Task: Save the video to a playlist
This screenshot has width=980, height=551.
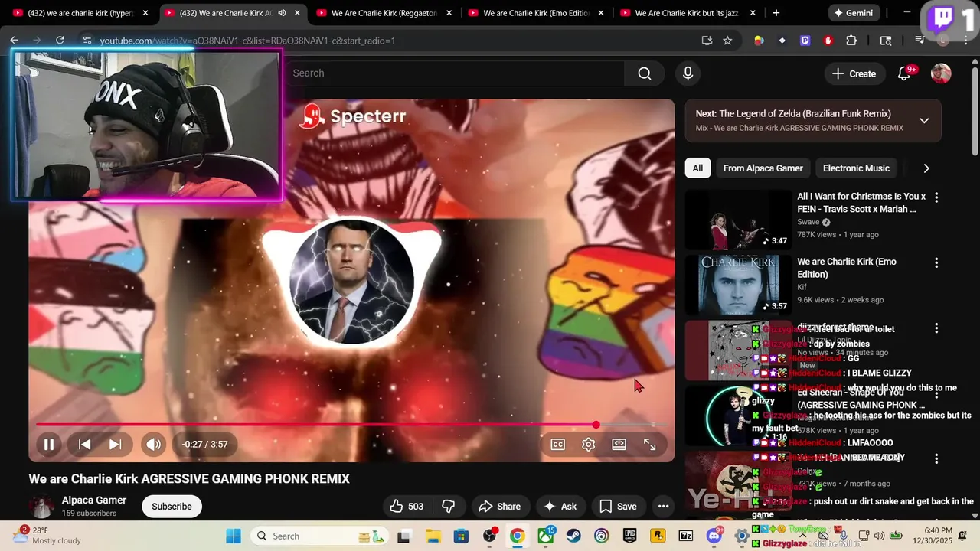Action: tap(618, 507)
